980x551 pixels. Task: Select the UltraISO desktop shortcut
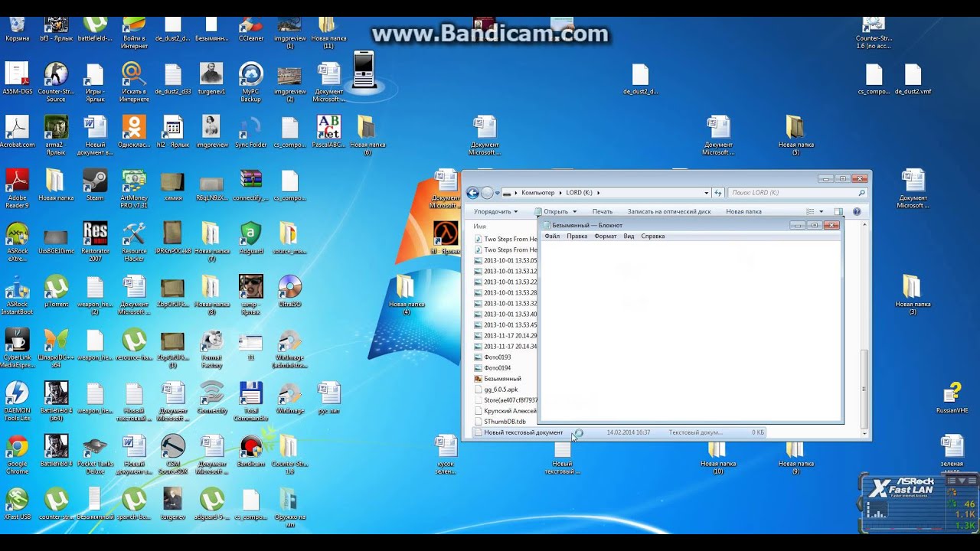[289, 291]
